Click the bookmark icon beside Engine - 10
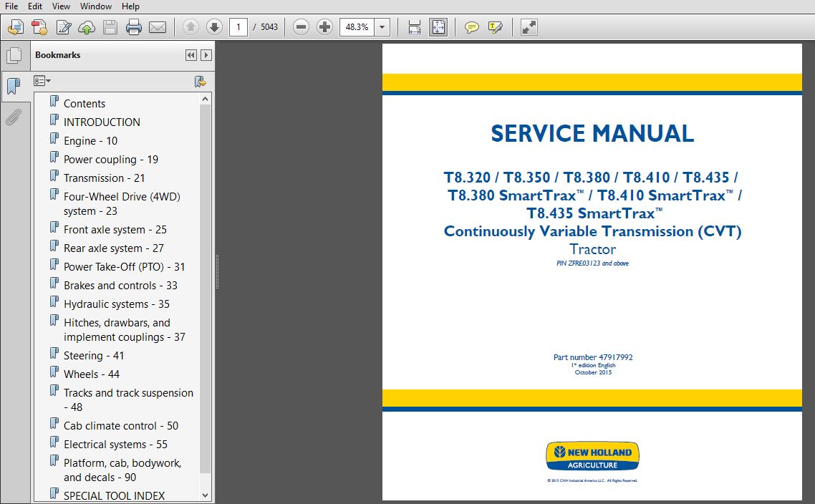815x504 pixels. [x=54, y=139]
